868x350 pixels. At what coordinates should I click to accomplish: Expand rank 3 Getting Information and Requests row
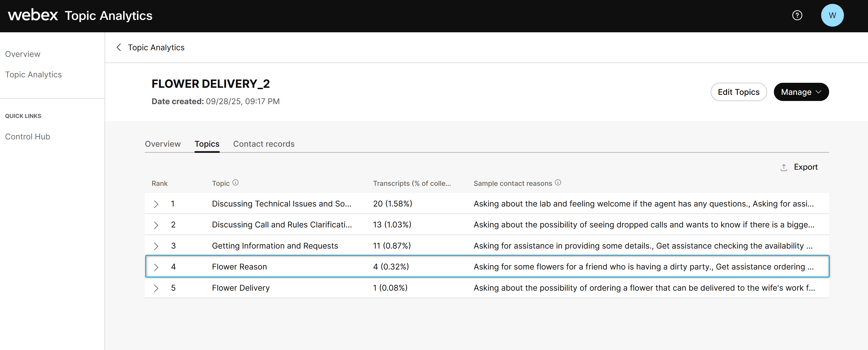point(156,246)
